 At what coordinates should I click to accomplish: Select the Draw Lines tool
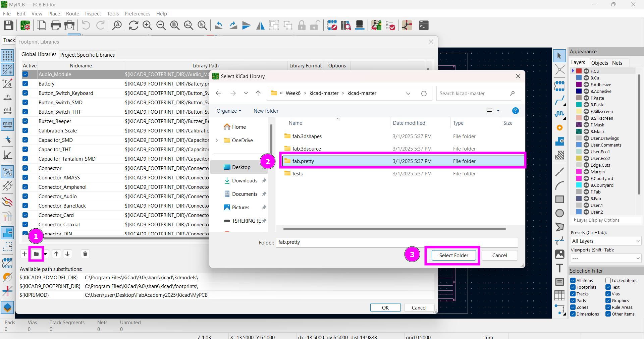coord(559,172)
